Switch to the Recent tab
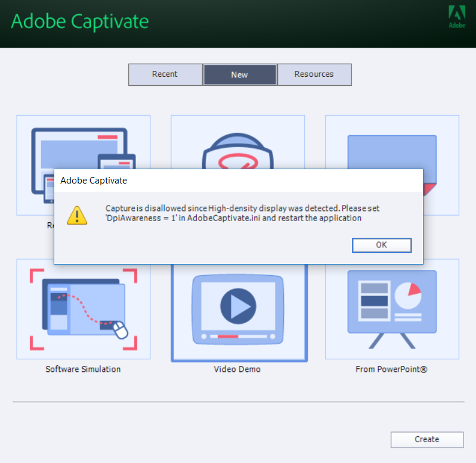 coord(165,74)
